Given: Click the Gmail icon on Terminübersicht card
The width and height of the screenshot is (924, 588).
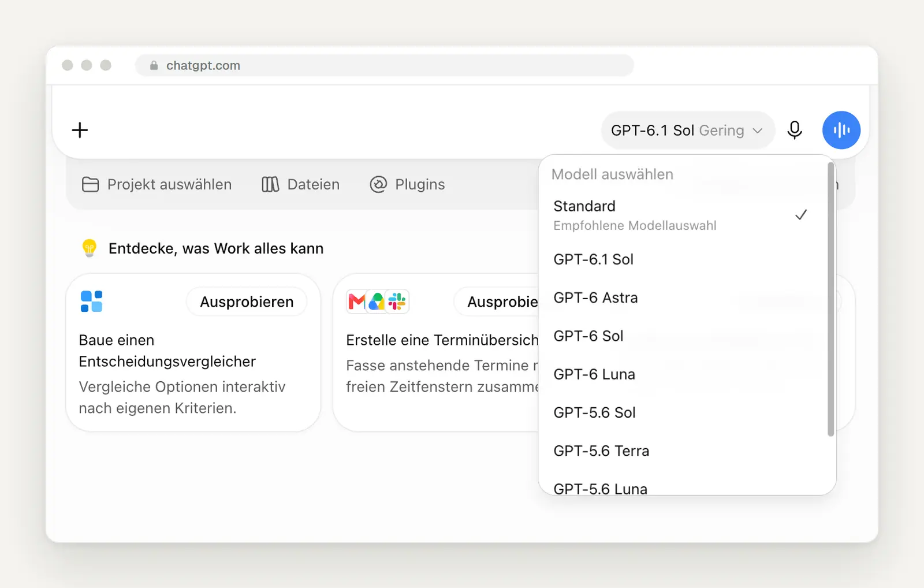Looking at the screenshot, I should (x=357, y=302).
